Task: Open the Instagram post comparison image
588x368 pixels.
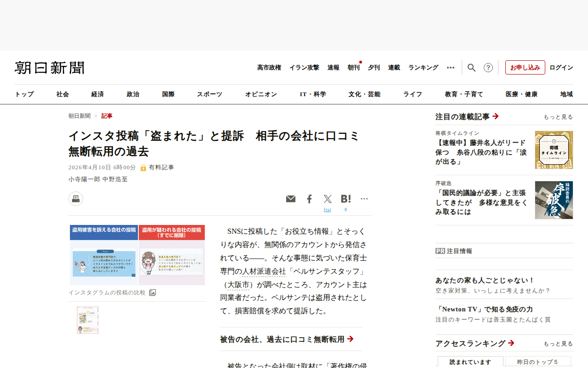Action: pyautogui.click(x=137, y=255)
